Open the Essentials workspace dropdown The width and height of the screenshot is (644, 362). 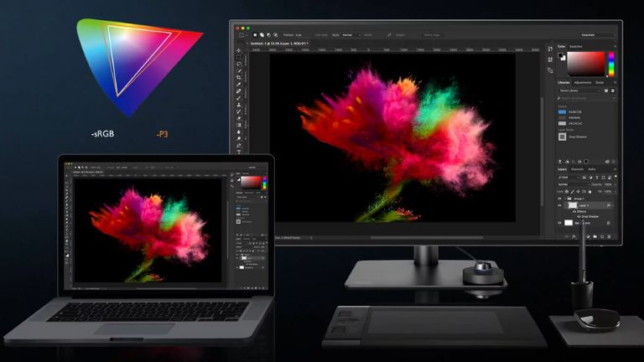tap(599, 35)
